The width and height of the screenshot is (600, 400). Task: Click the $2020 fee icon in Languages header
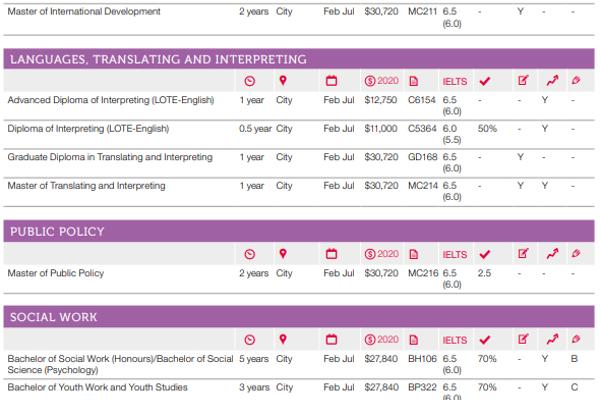[382, 81]
